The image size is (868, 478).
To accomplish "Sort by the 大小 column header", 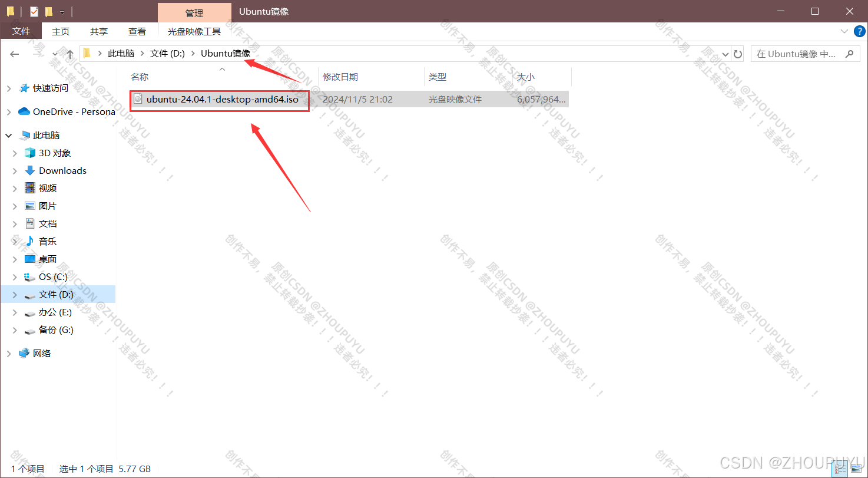I will pos(525,77).
